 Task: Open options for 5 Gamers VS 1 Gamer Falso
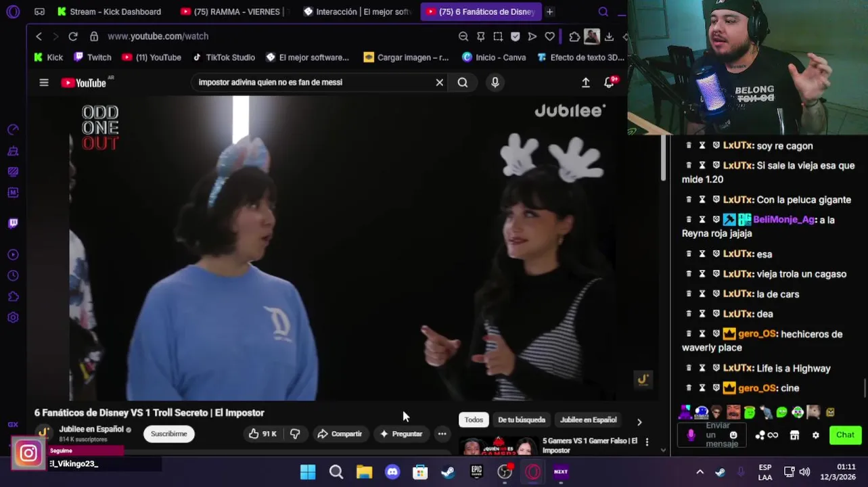[647, 442]
